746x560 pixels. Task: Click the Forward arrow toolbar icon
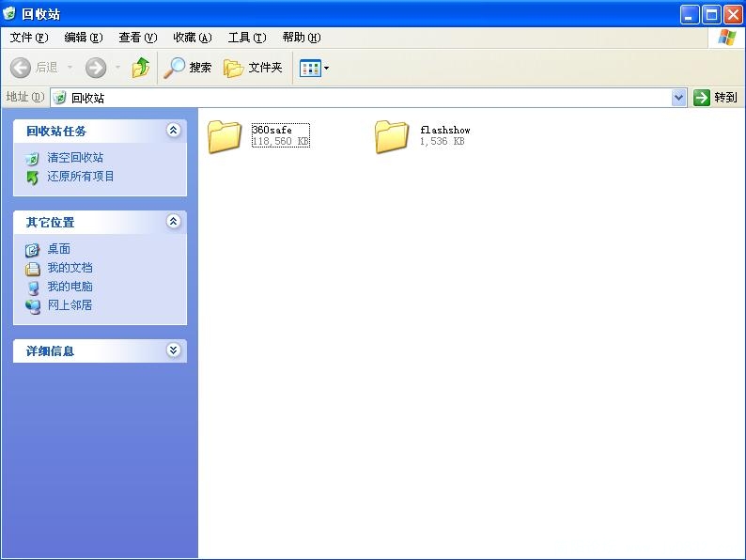[96, 68]
